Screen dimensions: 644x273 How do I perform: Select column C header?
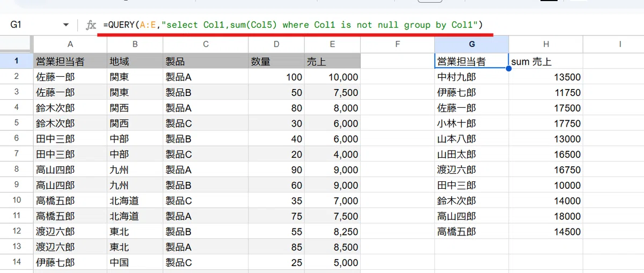[x=206, y=45]
